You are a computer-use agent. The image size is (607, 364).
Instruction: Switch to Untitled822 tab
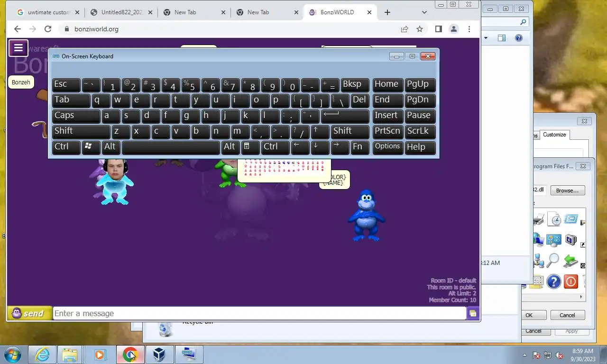coord(121,12)
